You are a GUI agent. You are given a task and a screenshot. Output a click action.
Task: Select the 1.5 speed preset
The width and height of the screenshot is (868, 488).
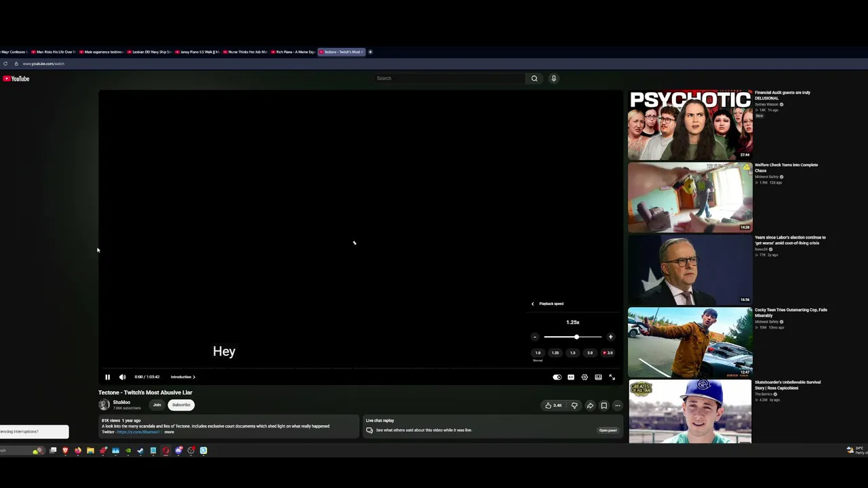(572, 352)
